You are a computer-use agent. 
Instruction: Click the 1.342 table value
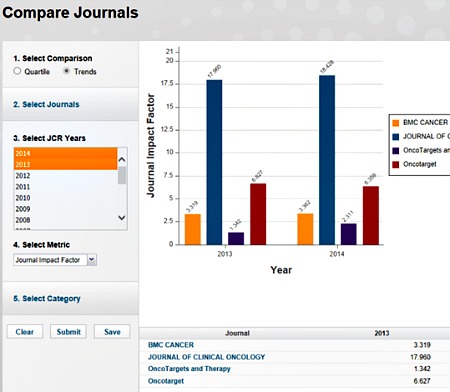pos(422,369)
